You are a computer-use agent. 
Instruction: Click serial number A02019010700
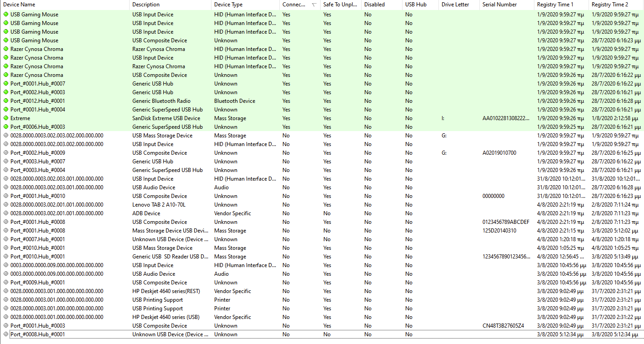tap(499, 153)
